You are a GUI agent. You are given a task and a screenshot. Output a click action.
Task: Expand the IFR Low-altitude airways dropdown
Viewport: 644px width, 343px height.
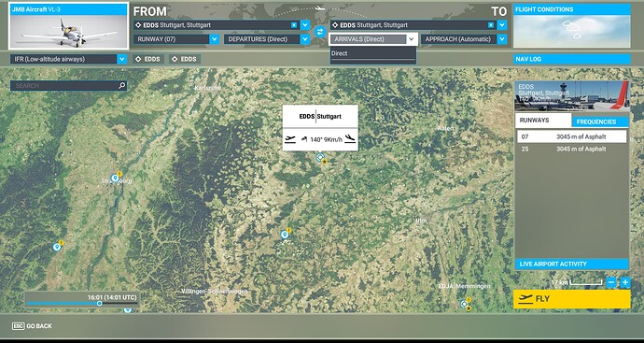click(68, 59)
